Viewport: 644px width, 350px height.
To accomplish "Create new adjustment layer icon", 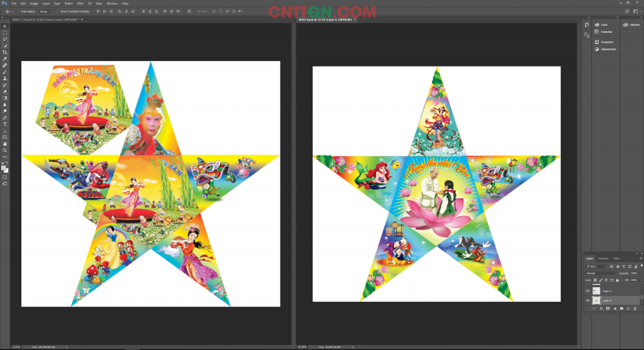I will [615, 309].
